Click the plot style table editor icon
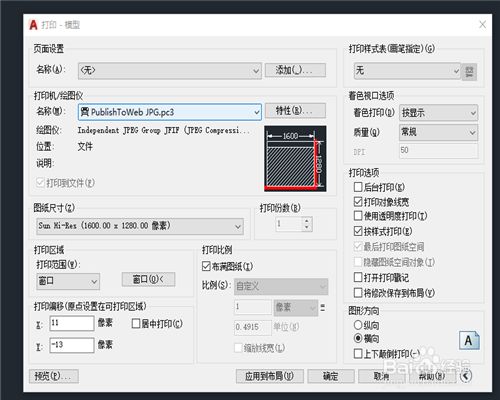The height and width of the screenshot is (400, 500). [x=469, y=72]
